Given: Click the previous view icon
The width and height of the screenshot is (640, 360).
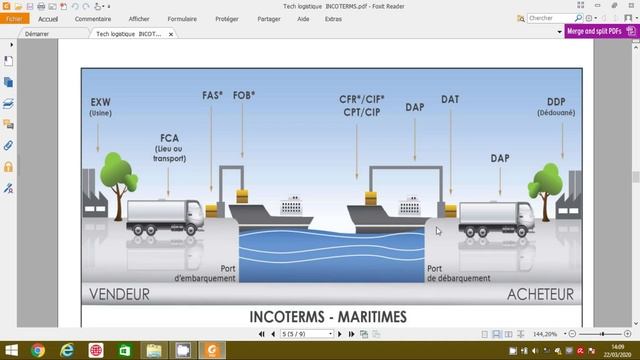Looking at the screenshot, I should click(x=364, y=334).
